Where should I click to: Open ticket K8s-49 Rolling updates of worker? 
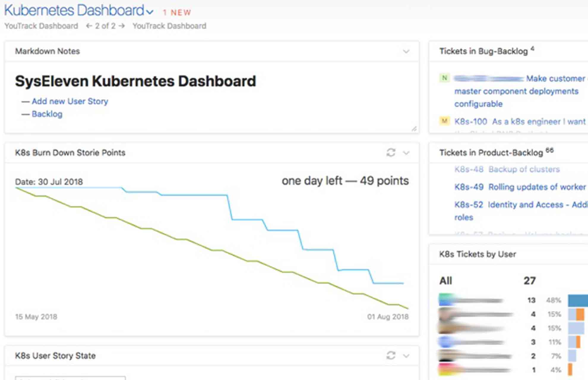[x=520, y=187]
